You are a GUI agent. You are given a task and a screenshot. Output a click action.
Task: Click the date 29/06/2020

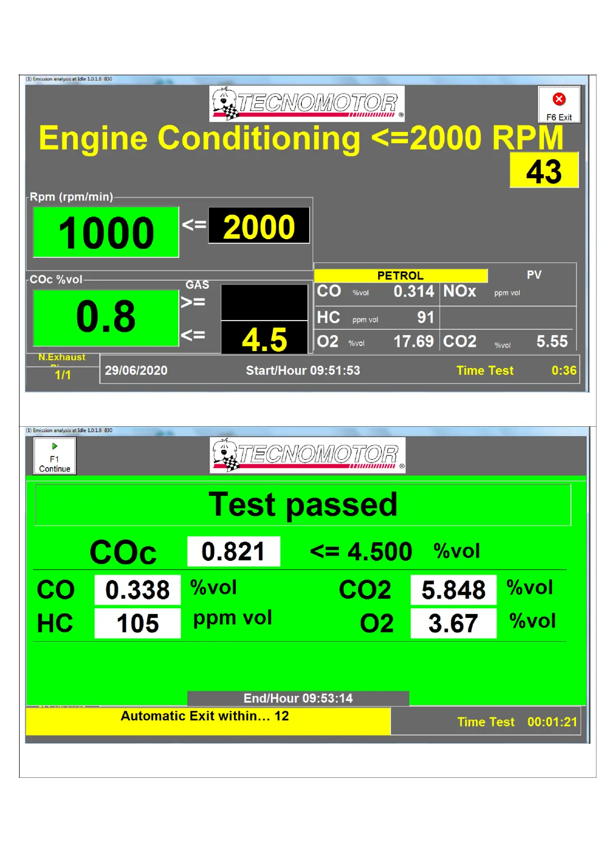click(136, 371)
